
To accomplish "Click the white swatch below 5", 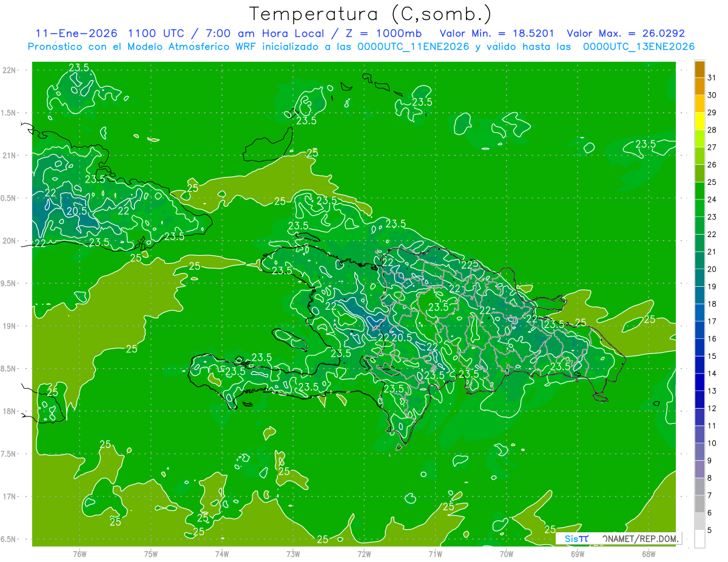I will [699, 539].
